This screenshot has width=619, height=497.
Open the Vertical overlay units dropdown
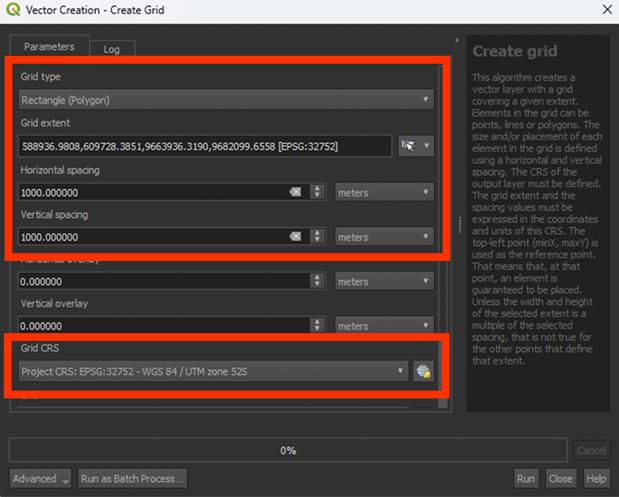[x=384, y=326]
